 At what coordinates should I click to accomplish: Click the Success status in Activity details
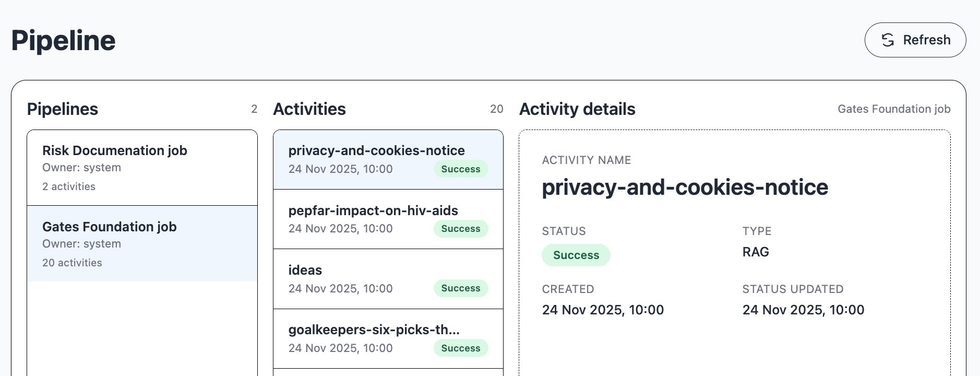point(576,255)
